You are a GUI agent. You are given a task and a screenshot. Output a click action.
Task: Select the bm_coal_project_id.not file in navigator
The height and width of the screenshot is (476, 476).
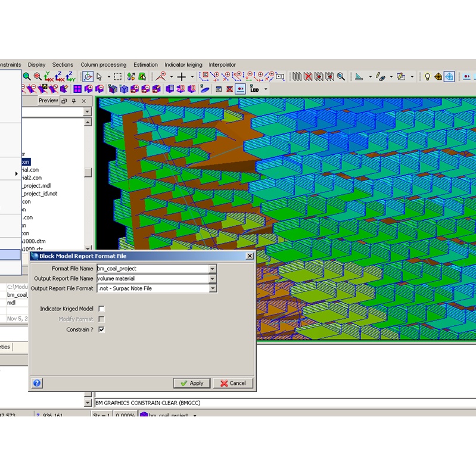click(39, 194)
